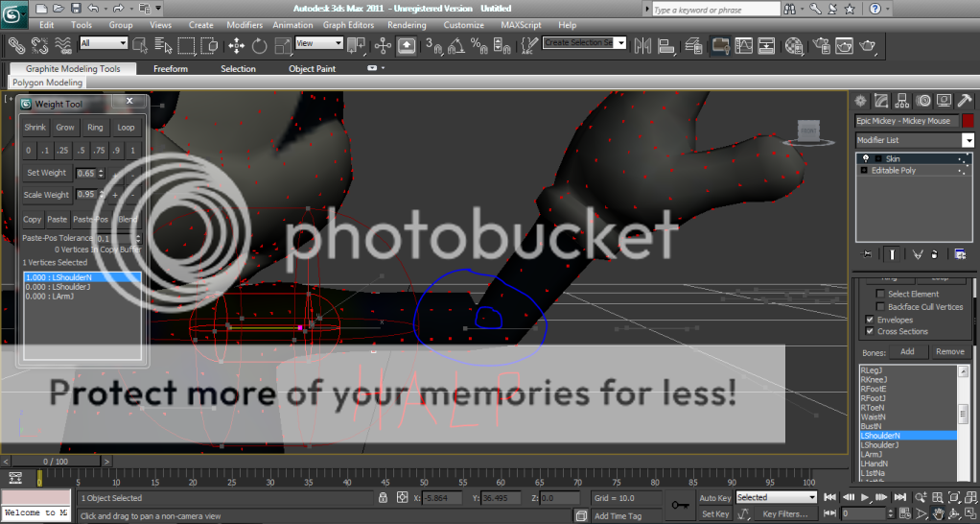This screenshot has width=980, height=524.
Task: Open the 3ds Max application button menu
Action: click(x=13, y=14)
